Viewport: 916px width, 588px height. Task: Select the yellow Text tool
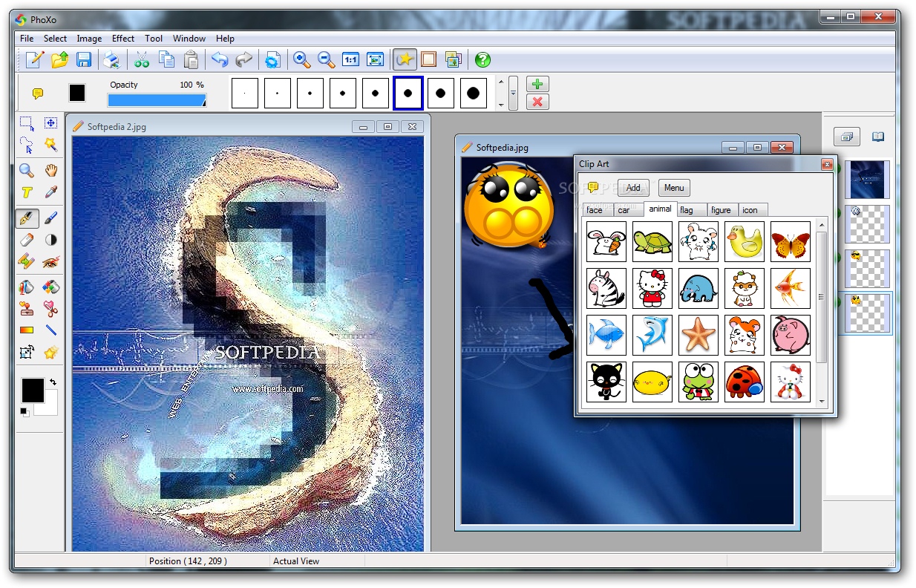[x=27, y=192]
